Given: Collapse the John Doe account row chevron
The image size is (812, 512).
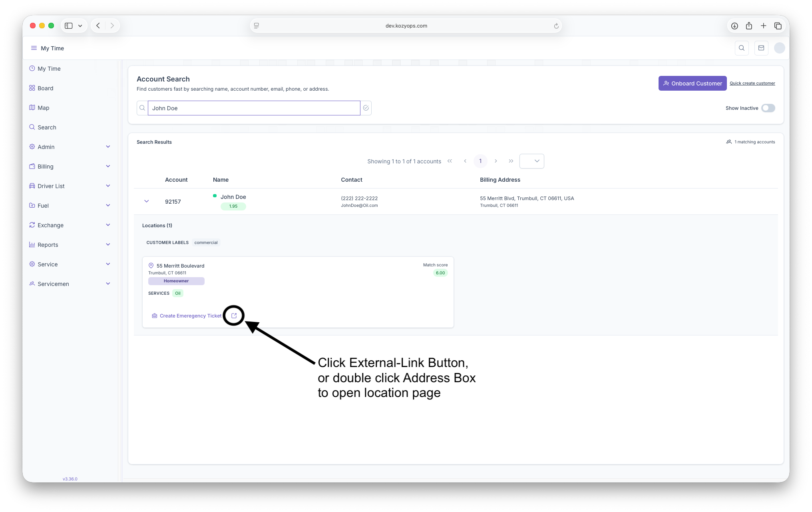Looking at the screenshot, I should tap(147, 201).
